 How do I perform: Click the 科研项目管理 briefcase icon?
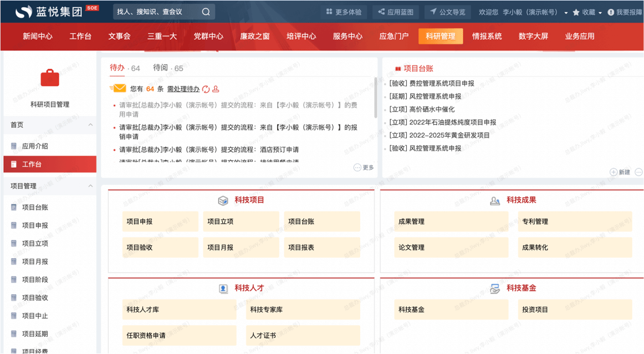click(x=49, y=78)
